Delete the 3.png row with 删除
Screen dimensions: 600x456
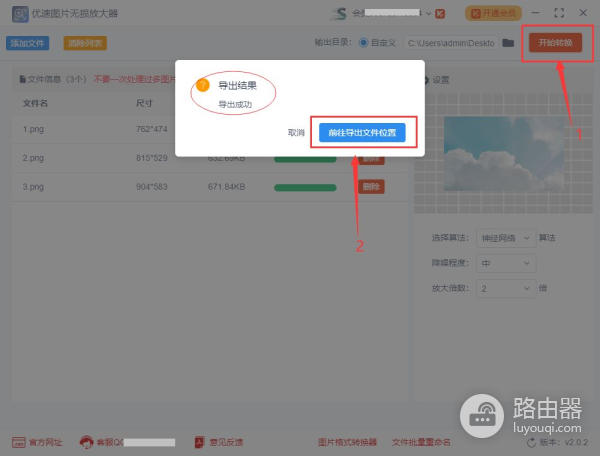(371, 187)
